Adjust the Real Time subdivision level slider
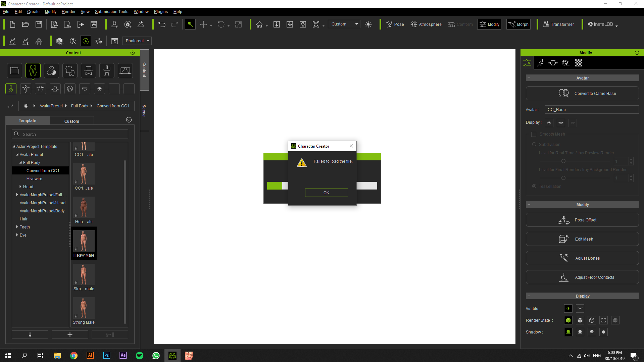 pos(563,161)
